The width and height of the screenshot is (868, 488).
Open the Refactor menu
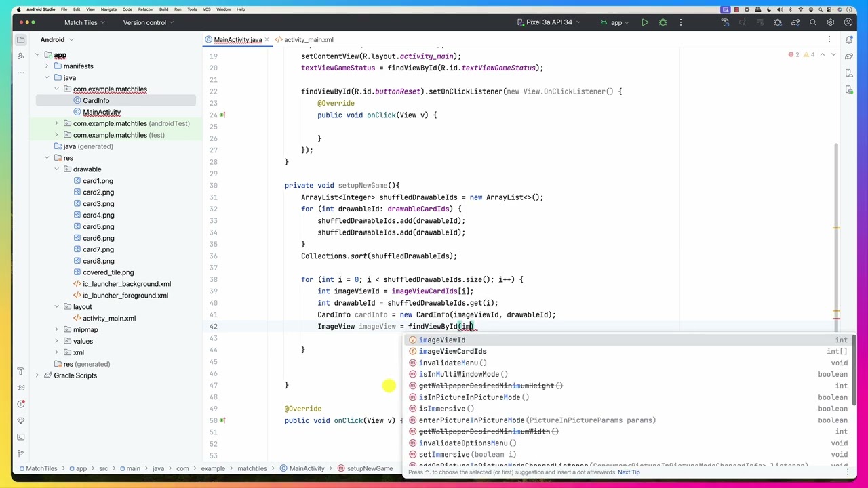click(x=145, y=9)
